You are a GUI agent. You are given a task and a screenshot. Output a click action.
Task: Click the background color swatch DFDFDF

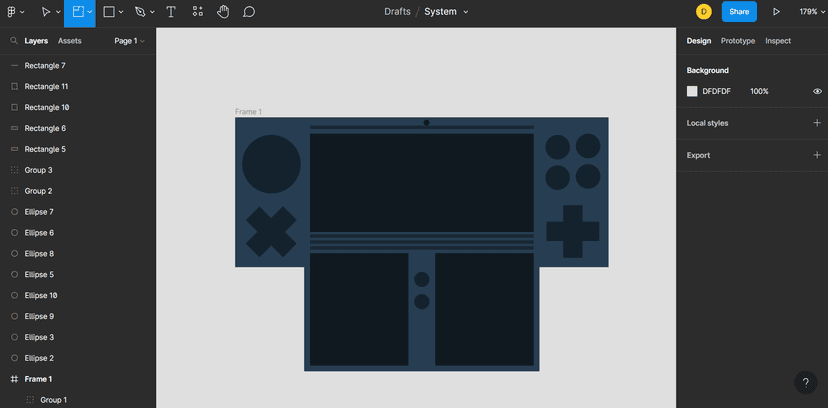coord(692,91)
